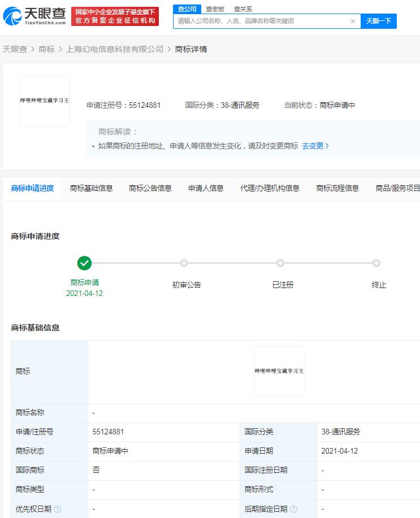This screenshot has height=518, width=420.
Task: Click the 商标解读： label
Action: tap(118, 132)
